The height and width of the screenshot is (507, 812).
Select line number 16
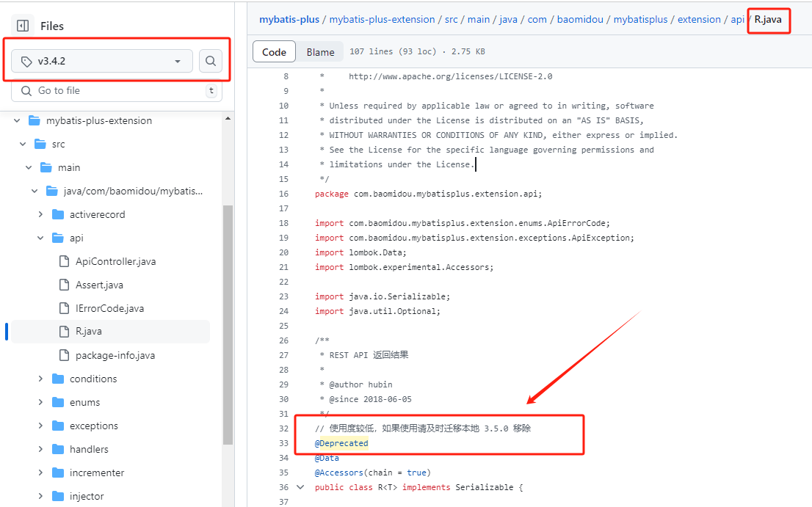tap(283, 194)
